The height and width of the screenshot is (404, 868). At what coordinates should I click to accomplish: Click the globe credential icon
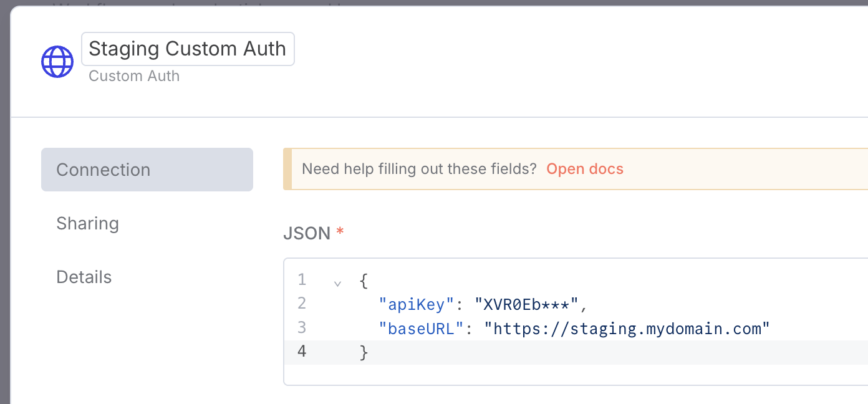[x=57, y=62]
